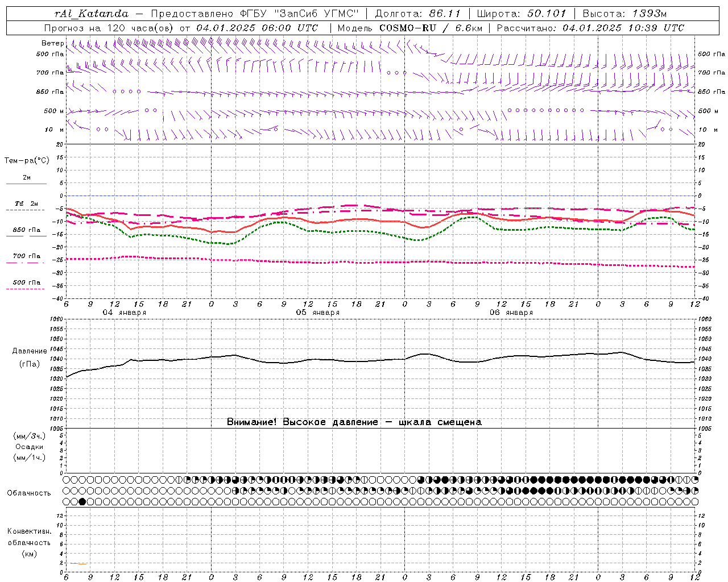Click the 'Td 2м' dew point legend entry
Image resolution: width=728 pixels, height=582 pixels.
(26, 206)
